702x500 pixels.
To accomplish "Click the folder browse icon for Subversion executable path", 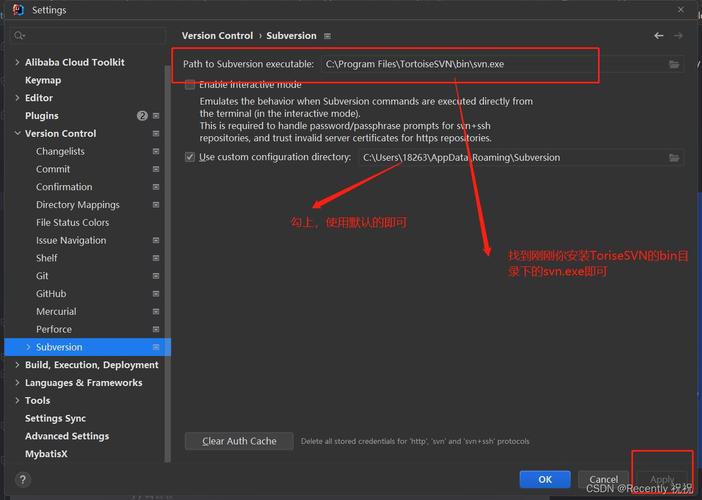I will pyautogui.click(x=675, y=64).
